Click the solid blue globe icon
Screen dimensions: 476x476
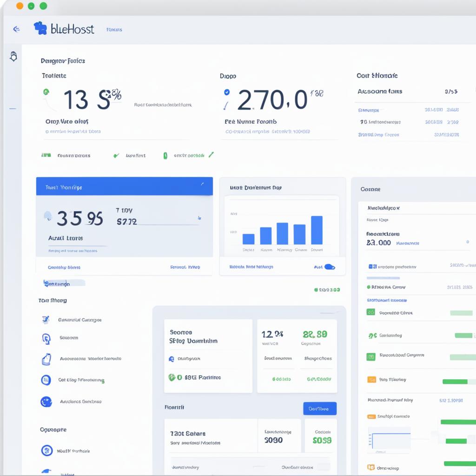coord(46,402)
